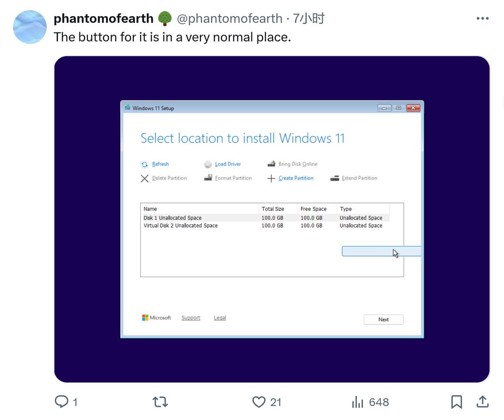Select the Delete Partition X icon
The image size is (504, 420).
144,178
